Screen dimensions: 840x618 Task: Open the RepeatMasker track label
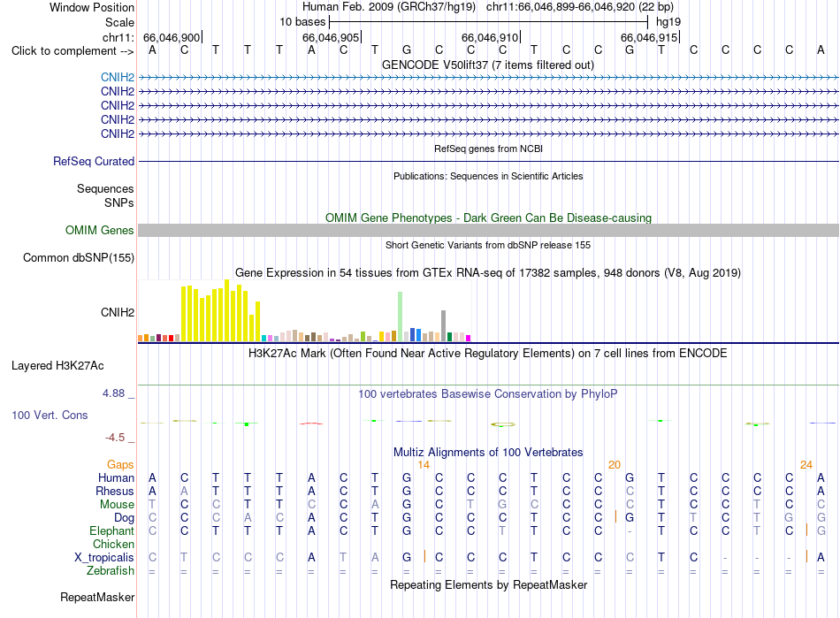(97, 597)
